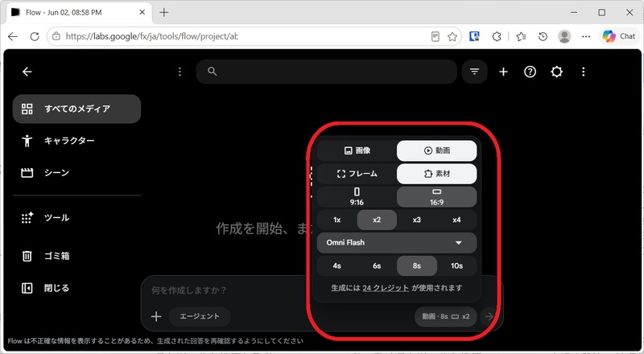The width and height of the screenshot is (644, 354).
Task: Choose 9:16 portrait aspect ratio
Action: click(x=357, y=197)
